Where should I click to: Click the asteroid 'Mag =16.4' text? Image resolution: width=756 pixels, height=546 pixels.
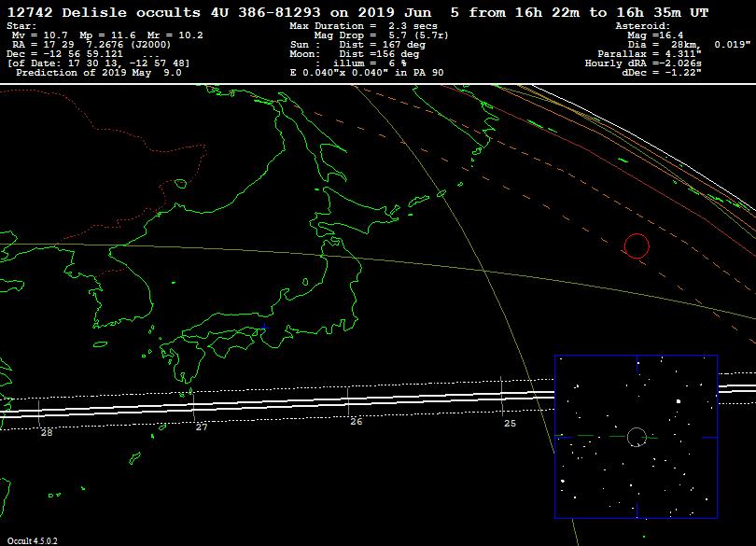[655, 35]
